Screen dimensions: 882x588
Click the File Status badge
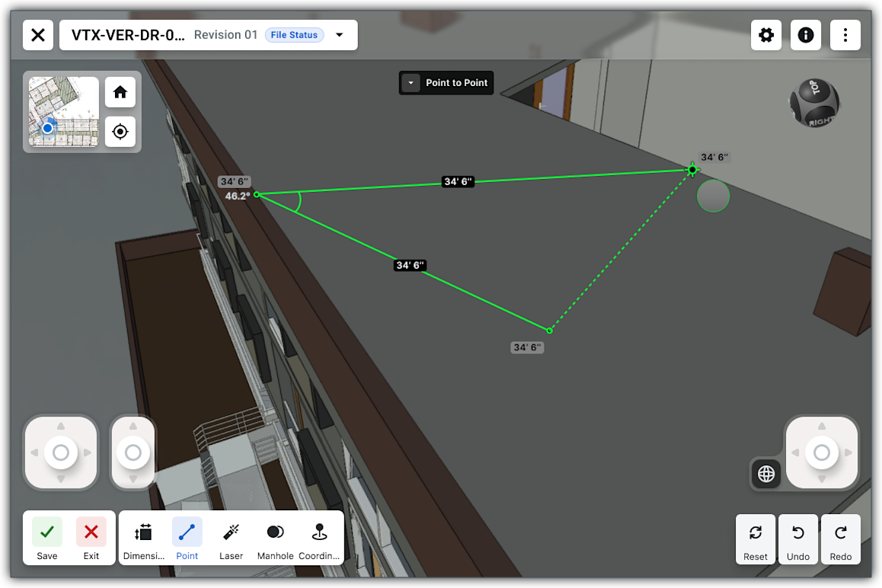tap(294, 35)
